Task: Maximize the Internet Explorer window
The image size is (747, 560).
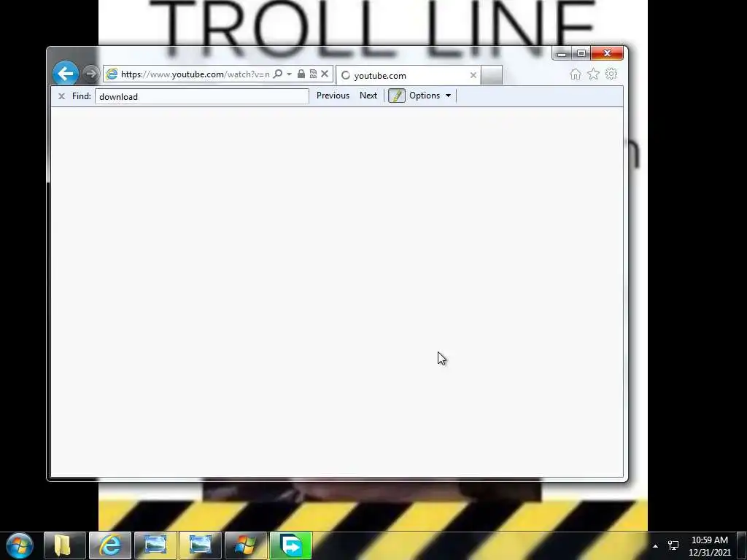Action: tap(581, 53)
